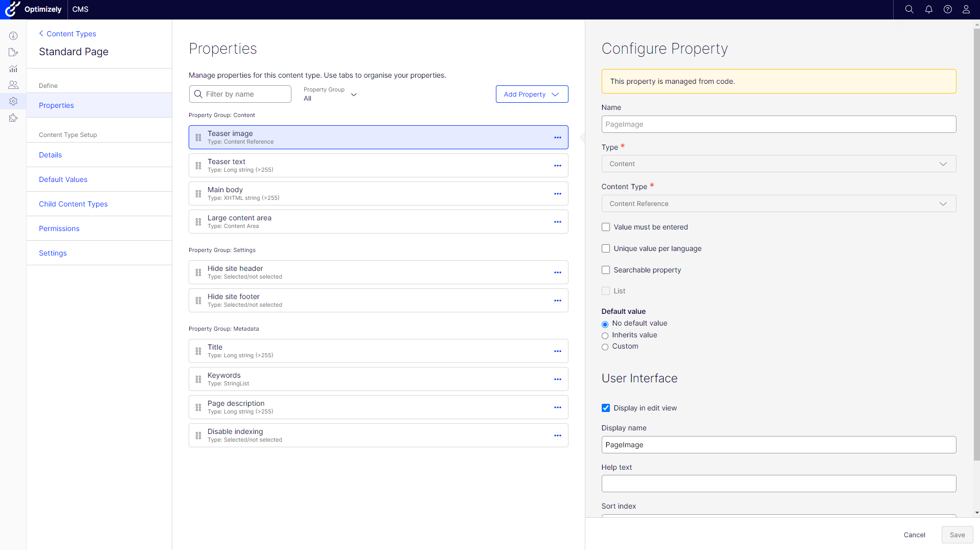Go back to Content Types
The height and width of the screenshot is (550, 980).
67,34
